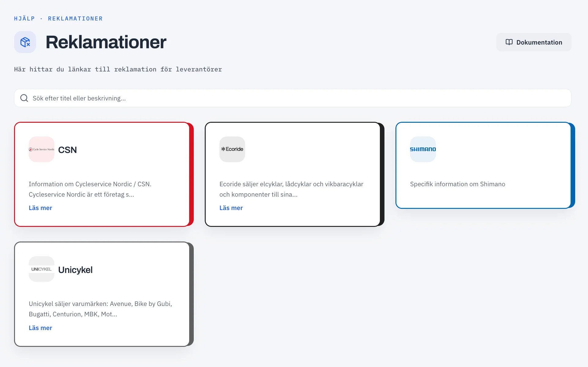Click the Reklamationer package icon

tap(25, 42)
